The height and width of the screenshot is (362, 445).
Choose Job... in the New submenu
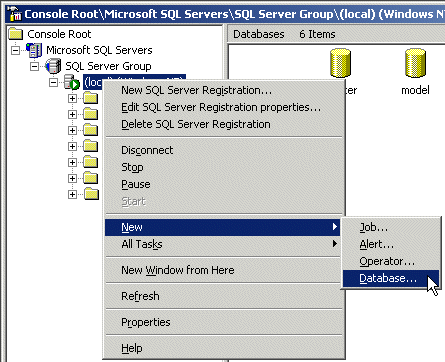pos(391,227)
